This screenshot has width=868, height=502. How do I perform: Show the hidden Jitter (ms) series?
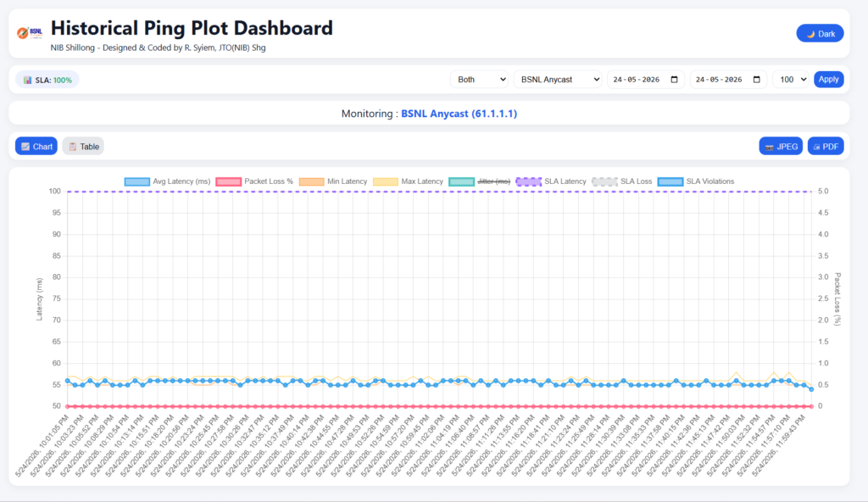480,181
